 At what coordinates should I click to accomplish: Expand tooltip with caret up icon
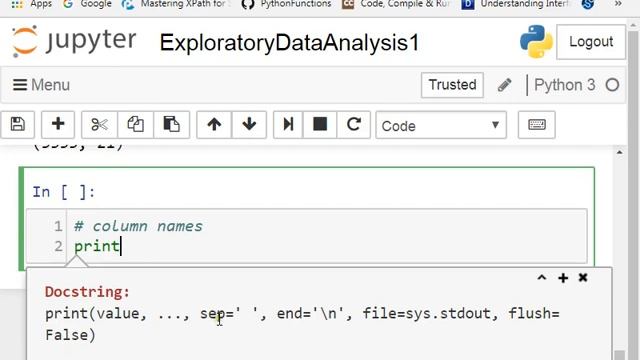(x=542, y=278)
